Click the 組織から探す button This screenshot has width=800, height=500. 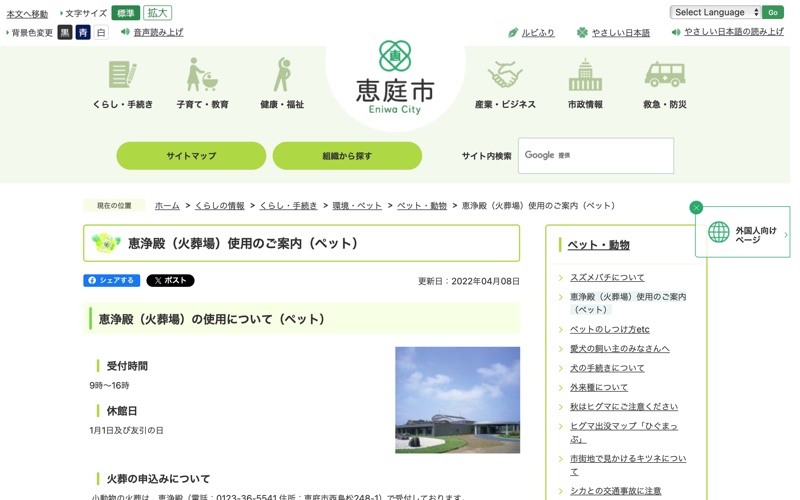(347, 156)
